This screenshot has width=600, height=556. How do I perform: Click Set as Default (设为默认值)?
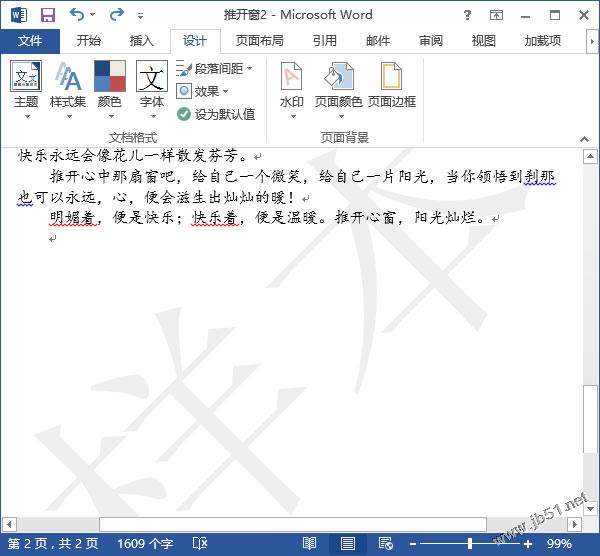216,114
